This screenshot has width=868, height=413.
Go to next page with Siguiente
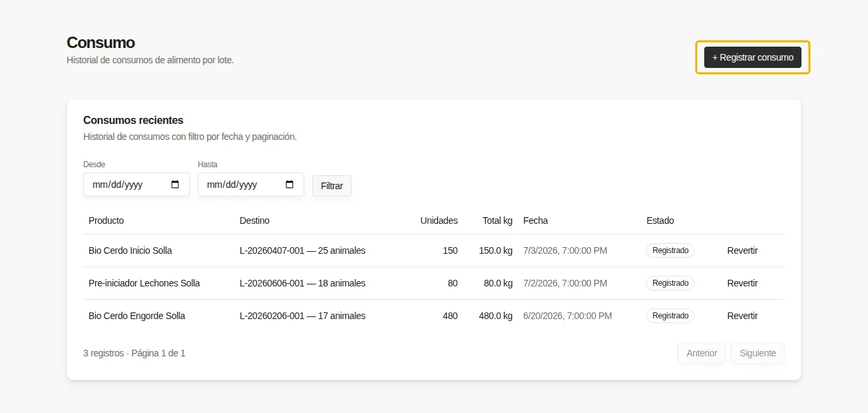(x=758, y=353)
